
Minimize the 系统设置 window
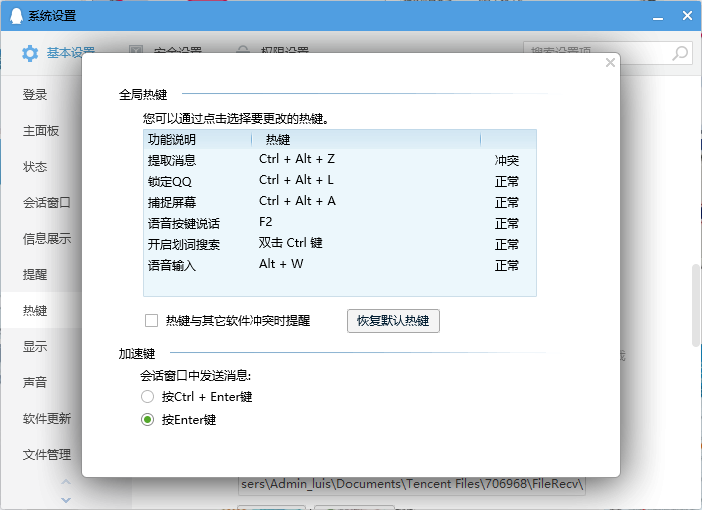click(x=655, y=16)
